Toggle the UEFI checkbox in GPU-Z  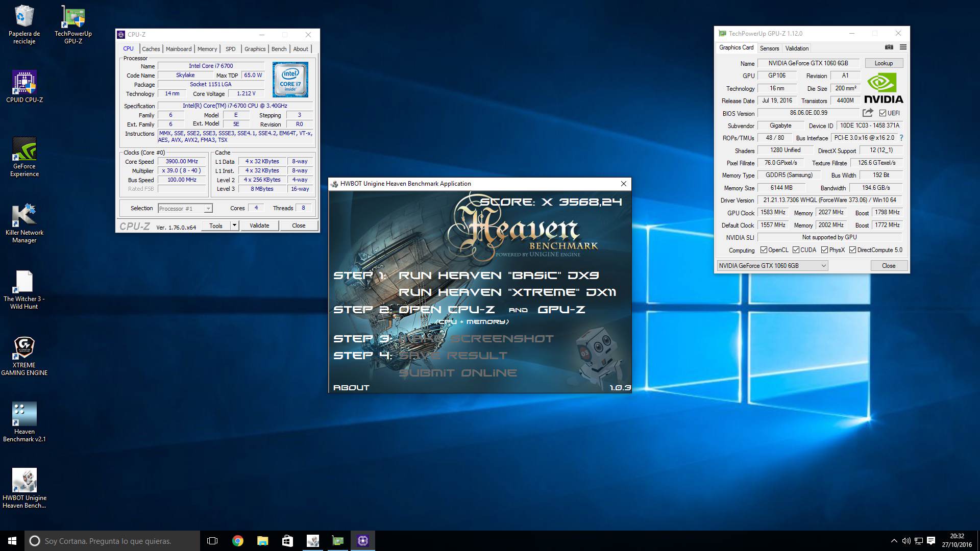tap(883, 113)
